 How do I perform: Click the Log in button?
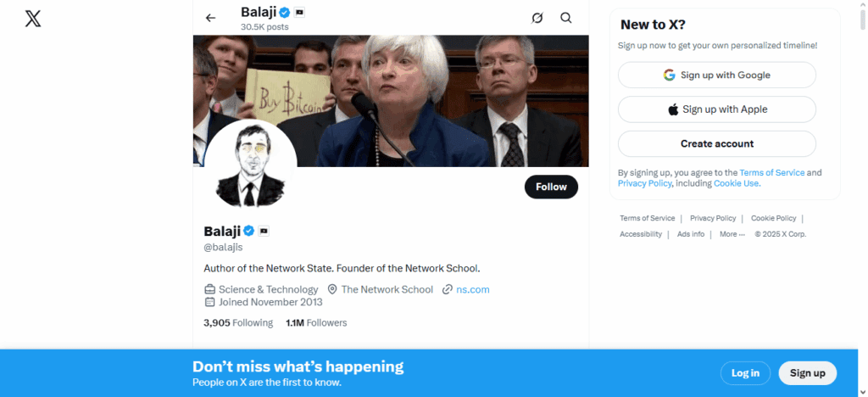click(x=745, y=373)
